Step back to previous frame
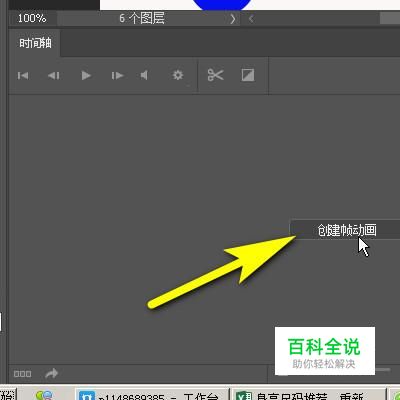The image size is (400, 400). point(54,76)
